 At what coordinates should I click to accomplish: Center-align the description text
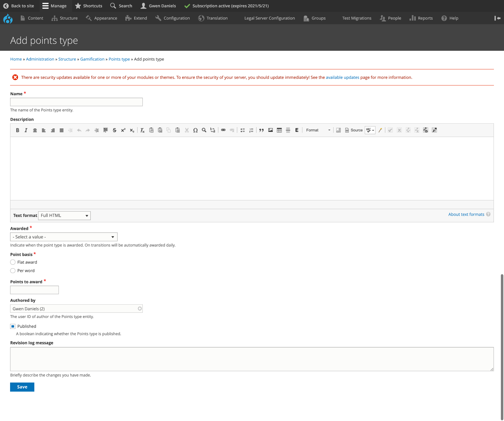pos(35,130)
